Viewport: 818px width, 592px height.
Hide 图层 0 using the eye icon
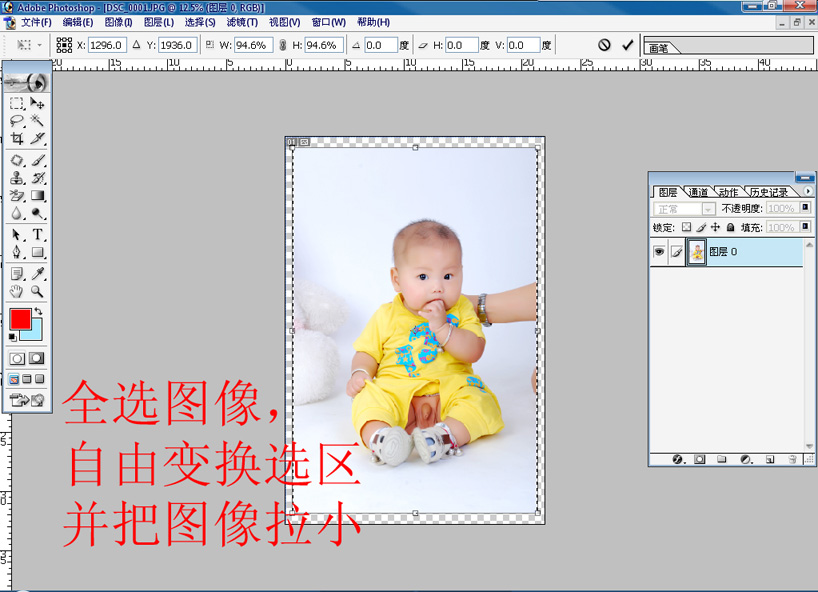[x=659, y=253]
